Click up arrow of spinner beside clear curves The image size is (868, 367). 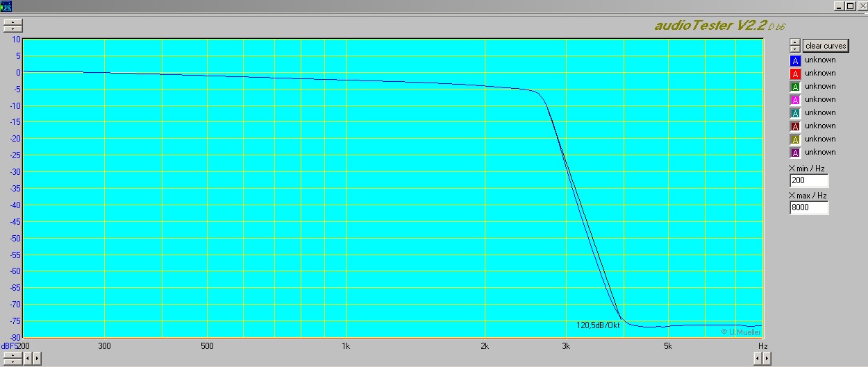795,42
